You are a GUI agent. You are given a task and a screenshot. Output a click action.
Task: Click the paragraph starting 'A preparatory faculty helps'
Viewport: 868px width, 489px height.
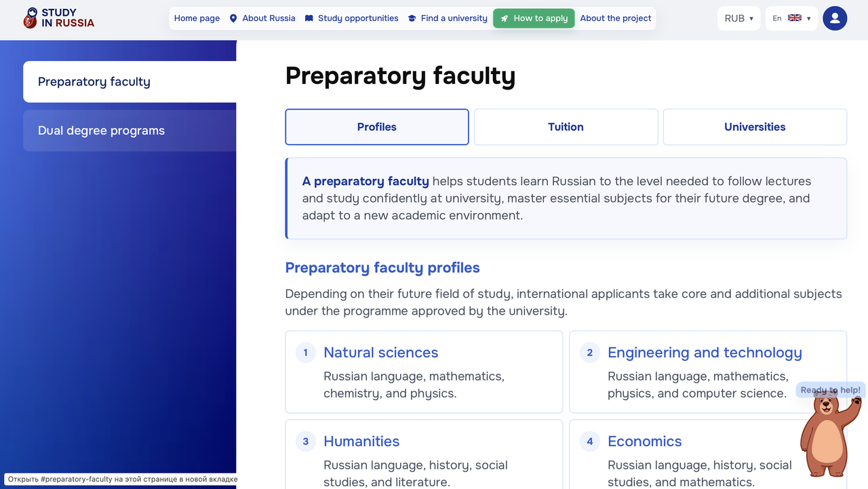pos(557,199)
